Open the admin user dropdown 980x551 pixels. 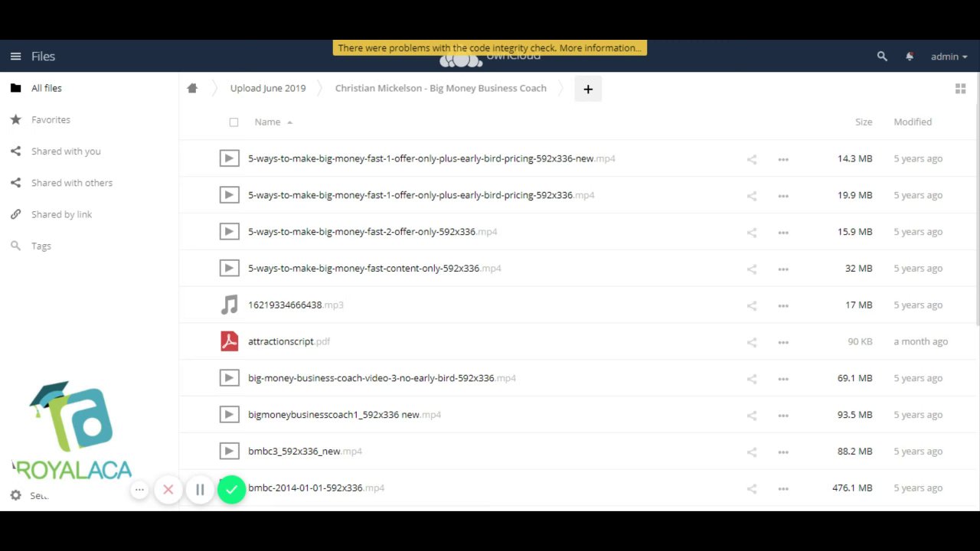click(x=949, y=56)
